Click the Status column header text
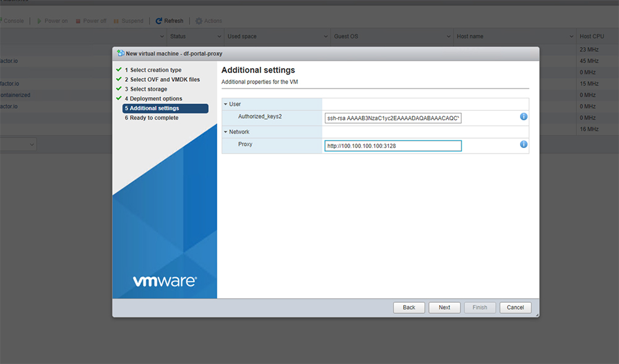619x364 pixels. point(178,37)
